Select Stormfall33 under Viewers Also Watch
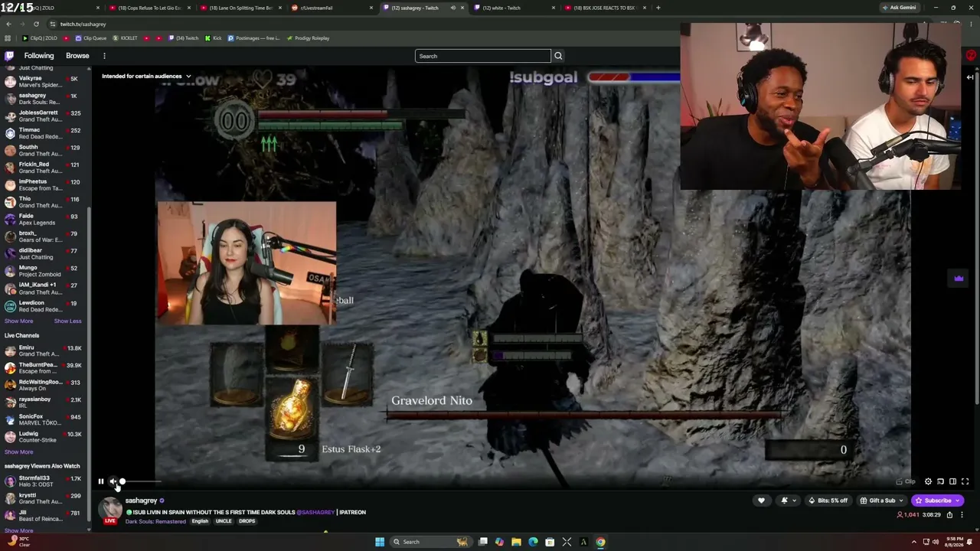The width and height of the screenshot is (980, 551). coord(44,481)
